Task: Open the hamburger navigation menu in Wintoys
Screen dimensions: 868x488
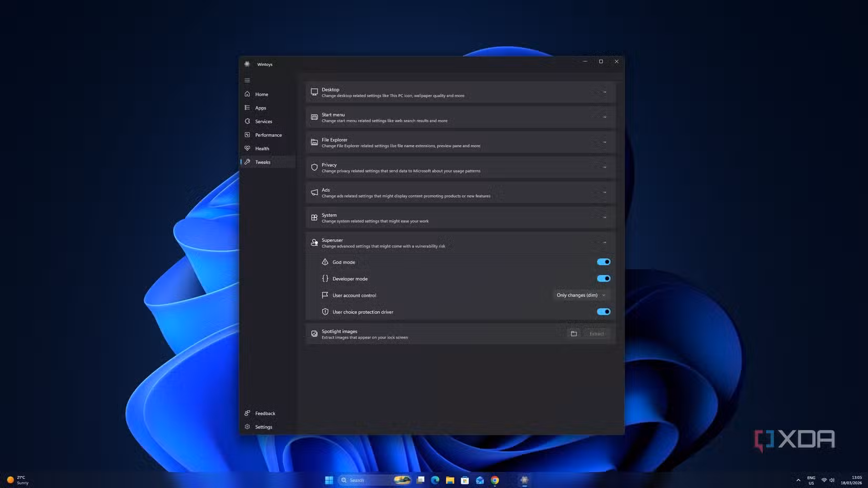Action: click(247, 80)
